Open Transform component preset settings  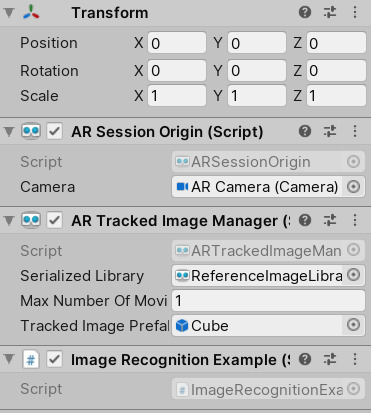[x=330, y=13]
